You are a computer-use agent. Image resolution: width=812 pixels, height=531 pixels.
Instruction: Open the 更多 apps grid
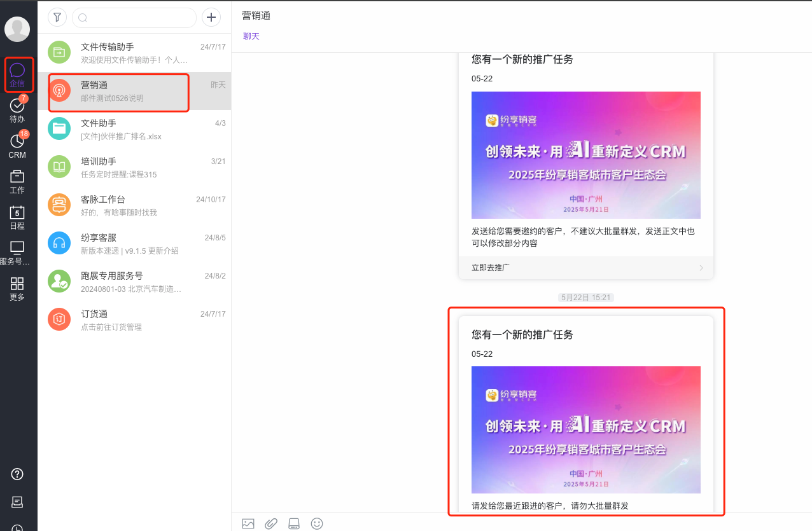[x=17, y=288]
